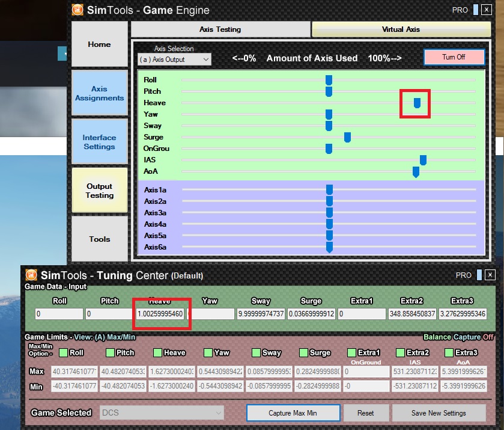Click the Tuning Center blue pin icon
The height and width of the screenshot is (430, 504).
pos(480,275)
